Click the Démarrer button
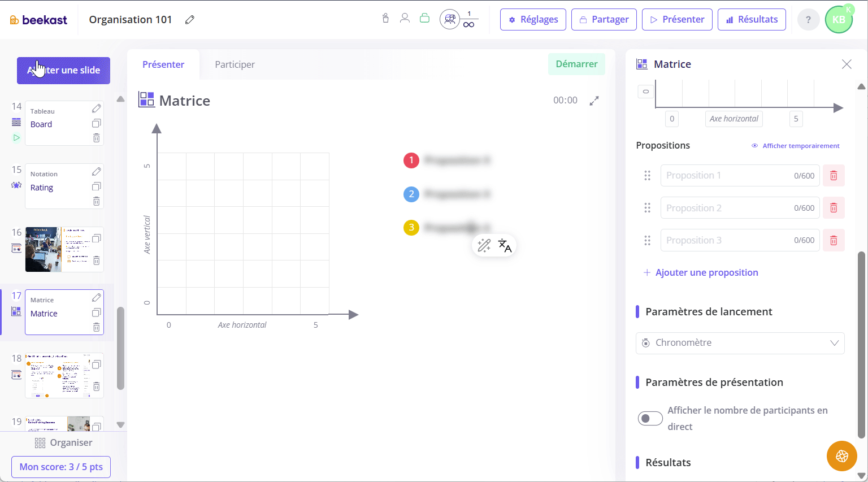Image resolution: width=868 pixels, height=482 pixels. (x=576, y=64)
